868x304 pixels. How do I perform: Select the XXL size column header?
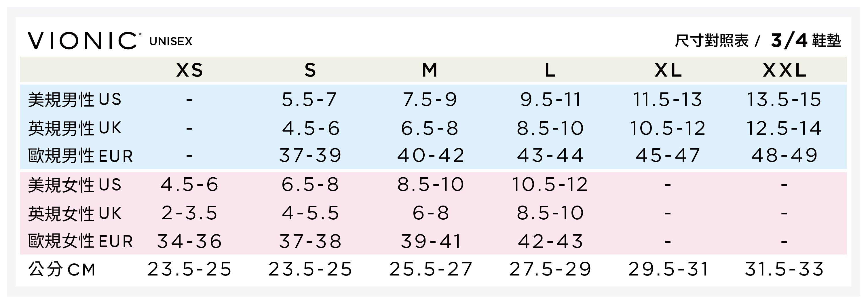pyautogui.click(x=785, y=71)
